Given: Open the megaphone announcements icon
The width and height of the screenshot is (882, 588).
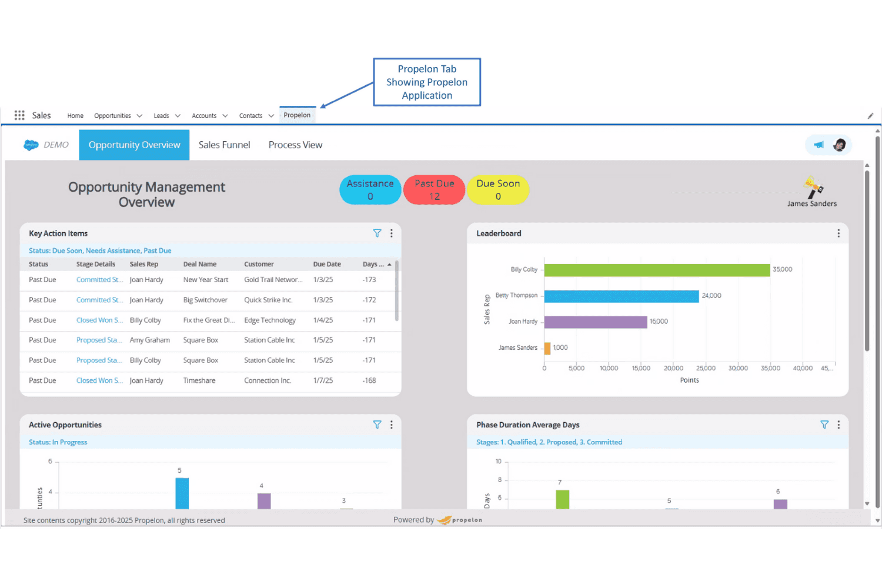Looking at the screenshot, I should click(819, 145).
